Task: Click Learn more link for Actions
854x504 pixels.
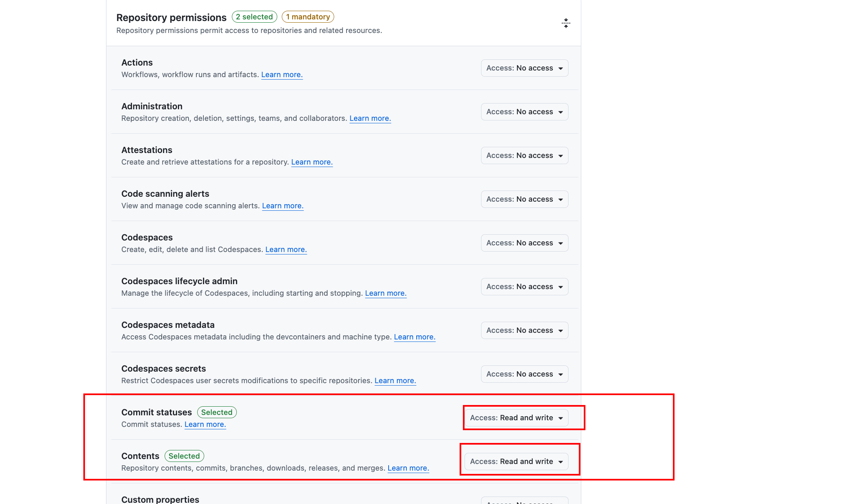Action: click(x=282, y=75)
